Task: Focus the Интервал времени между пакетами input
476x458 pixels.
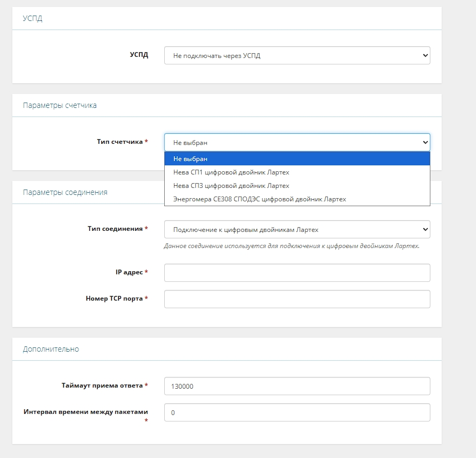Action: (297, 412)
